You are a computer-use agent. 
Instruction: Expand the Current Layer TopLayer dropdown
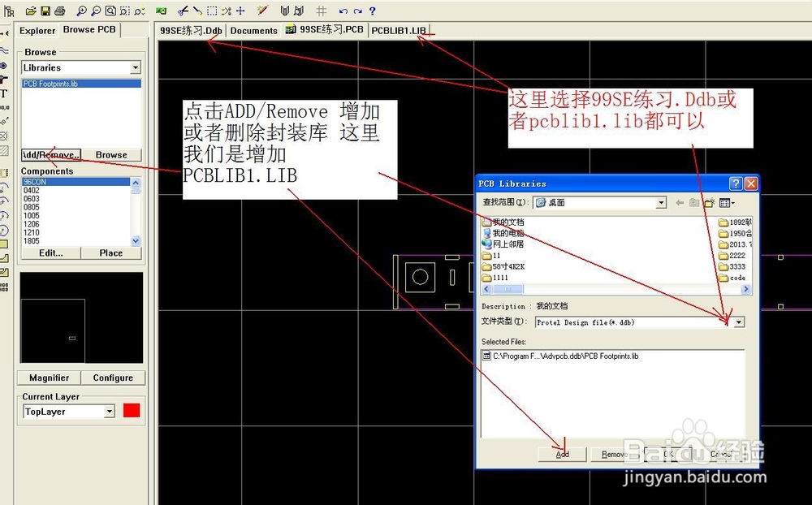coord(110,412)
